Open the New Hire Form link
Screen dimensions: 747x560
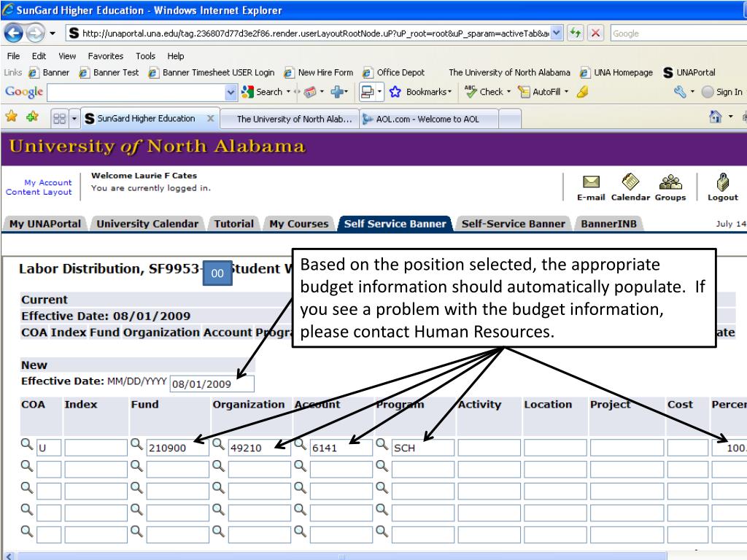point(319,72)
